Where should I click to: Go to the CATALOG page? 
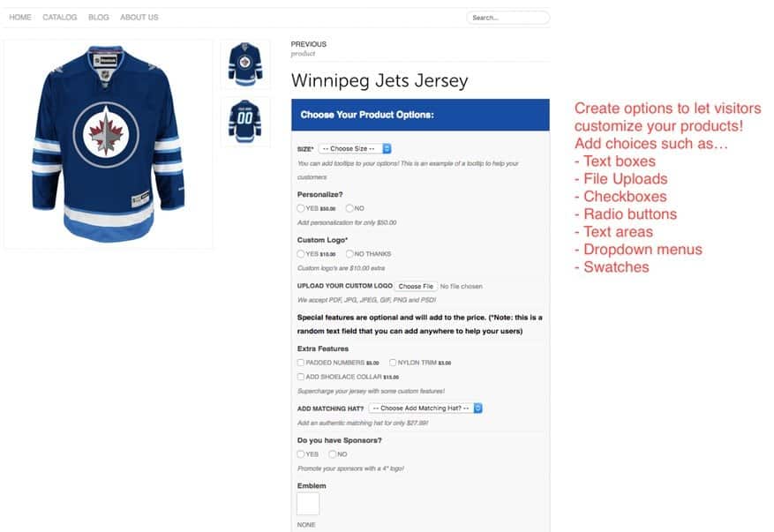(60, 18)
